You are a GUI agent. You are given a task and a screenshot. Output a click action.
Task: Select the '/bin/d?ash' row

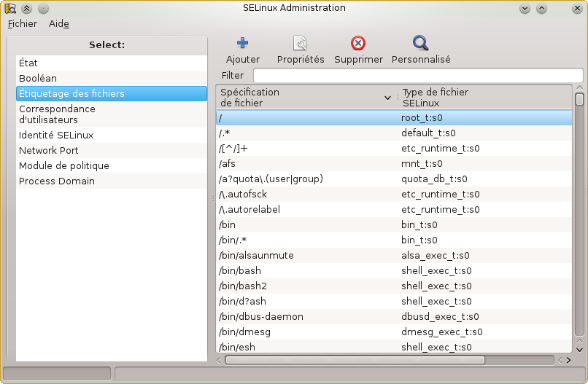pyautogui.click(x=394, y=301)
